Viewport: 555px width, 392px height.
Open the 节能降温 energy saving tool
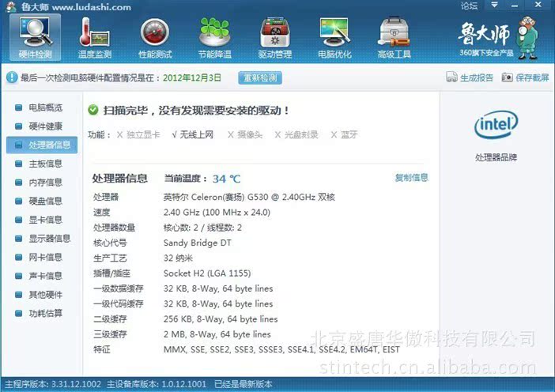pos(215,37)
